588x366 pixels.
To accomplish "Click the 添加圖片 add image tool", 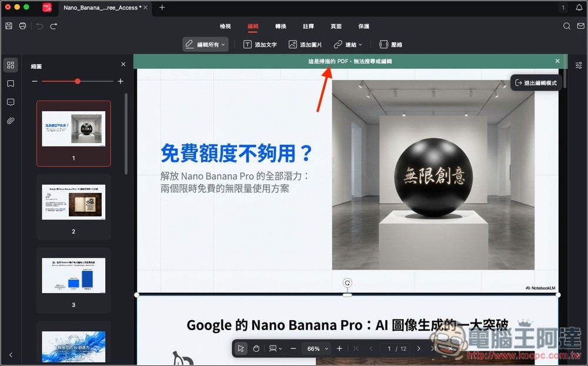I will pyautogui.click(x=305, y=44).
